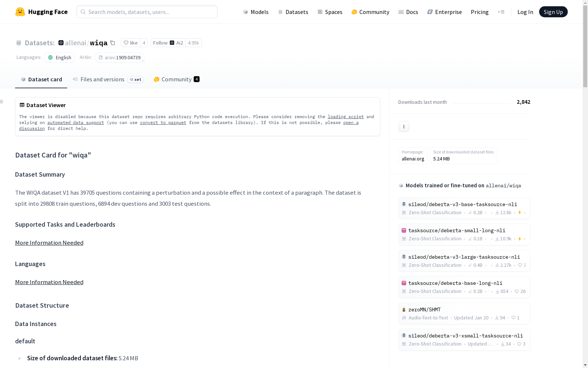This screenshot has width=588, height=368.
Task: Click the download icon beside 12.8k
Action: coord(497,212)
